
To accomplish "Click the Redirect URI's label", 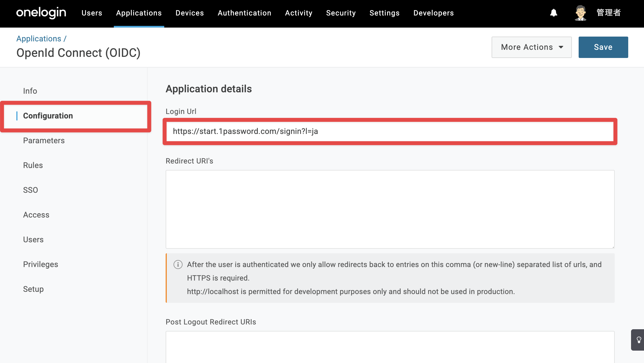I will coord(189,161).
